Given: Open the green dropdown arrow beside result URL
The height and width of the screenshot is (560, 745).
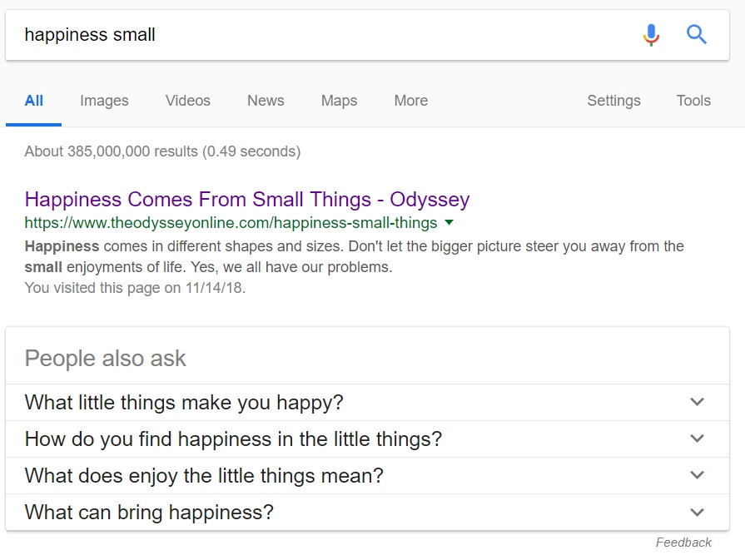Looking at the screenshot, I should click(x=449, y=223).
